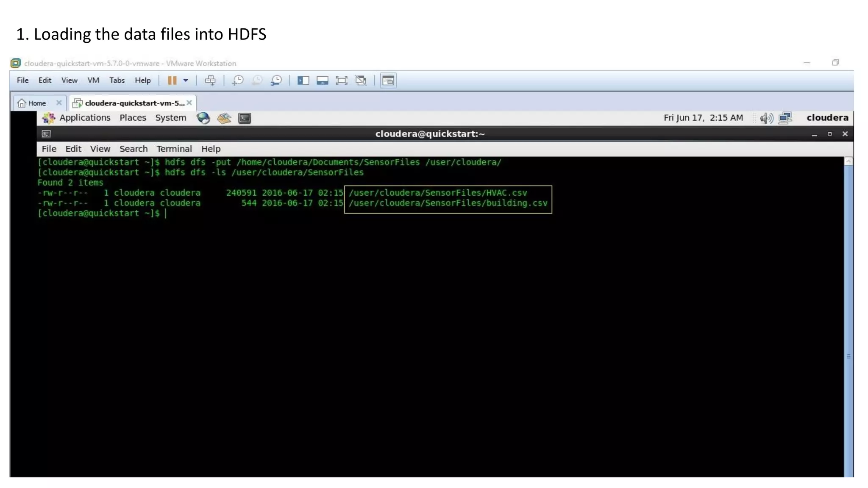Click the hdfs dfs -ls command line
The height and width of the screenshot is (488, 868).
point(200,172)
